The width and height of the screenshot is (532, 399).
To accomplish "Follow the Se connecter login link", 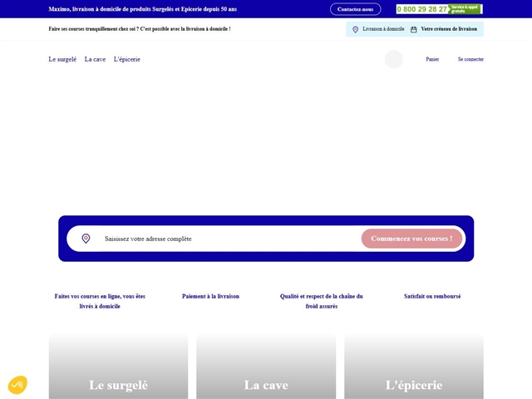I will tap(470, 59).
